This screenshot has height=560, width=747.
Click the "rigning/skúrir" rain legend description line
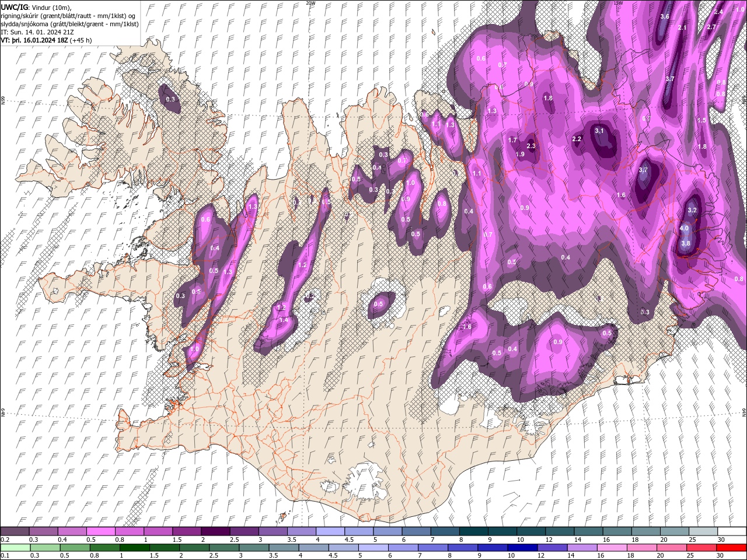coord(69,15)
